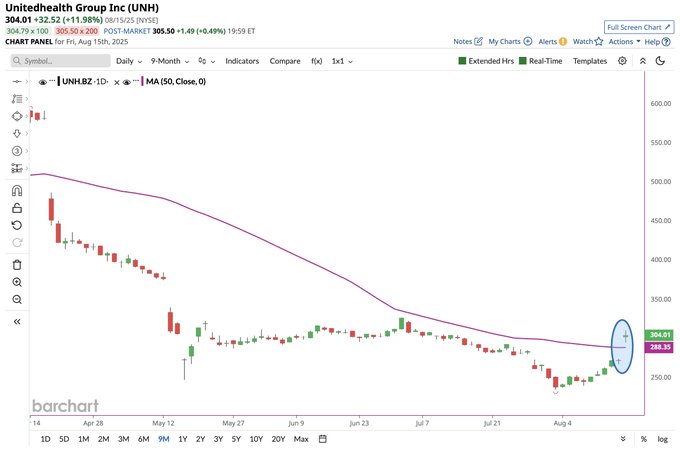This screenshot has width=680, height=452.
Task: Open the Actions dropdown menu
Action: 624,42
